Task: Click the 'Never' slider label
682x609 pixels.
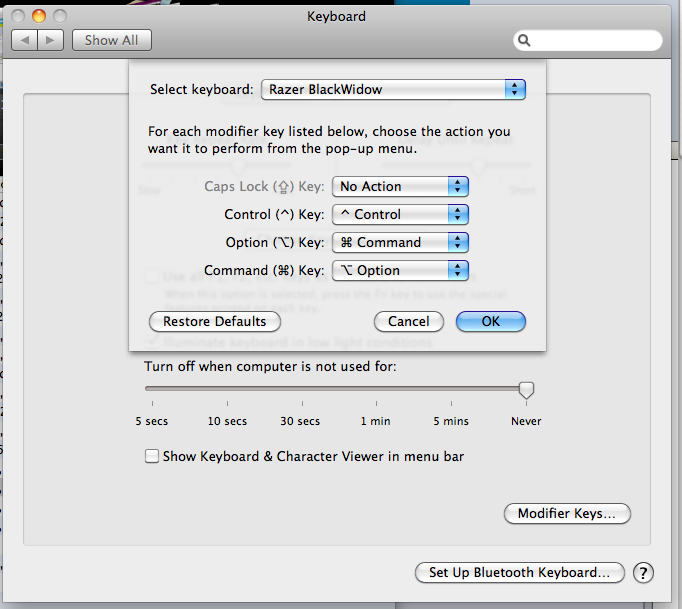Action: point(526,421)
